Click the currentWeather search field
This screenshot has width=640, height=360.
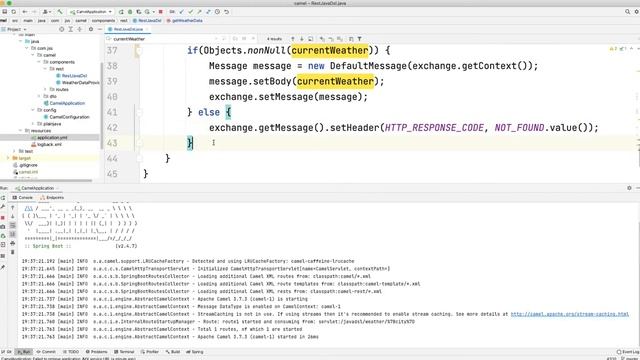pos(161,39)
